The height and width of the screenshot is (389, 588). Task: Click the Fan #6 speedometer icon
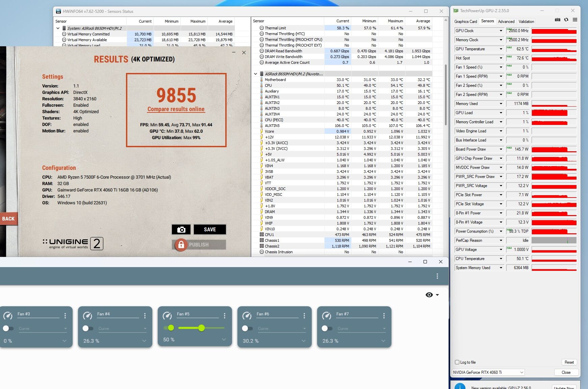click(247, 316)
